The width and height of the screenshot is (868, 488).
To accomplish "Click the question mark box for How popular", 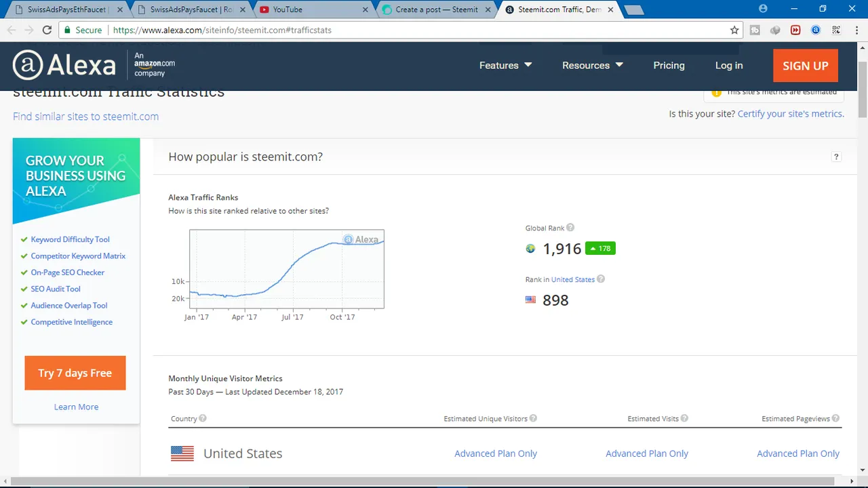I will [836, 157].
